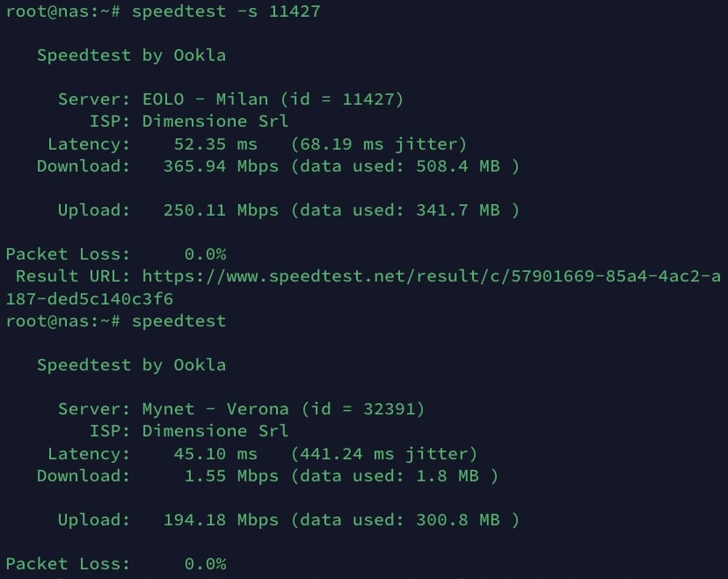Click the 'EOLO - Milan' server name
This screenshot has width=728, height=579.
[x=205, y=99]
